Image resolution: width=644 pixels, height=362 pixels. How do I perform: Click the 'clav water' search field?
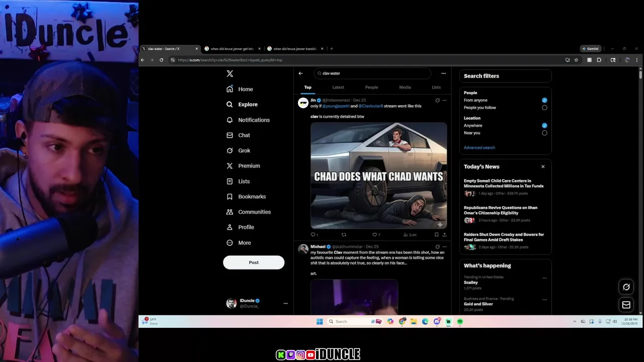(x=372, y=73)
